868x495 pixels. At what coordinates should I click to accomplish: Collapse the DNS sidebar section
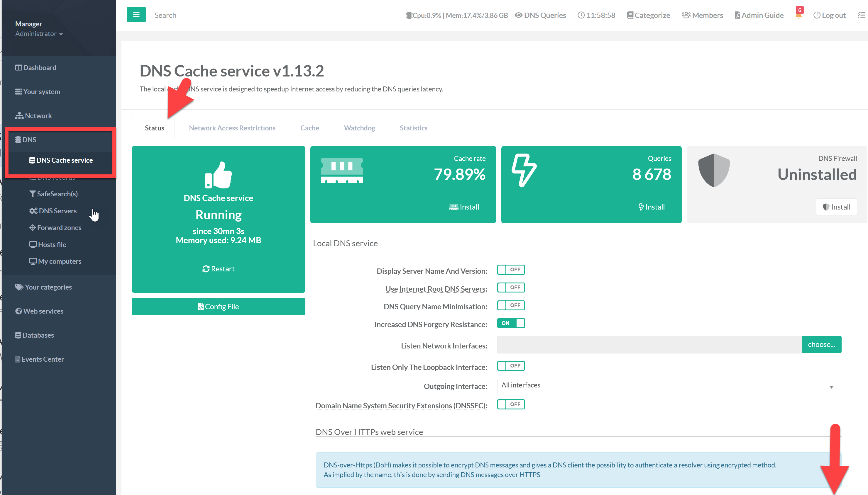tap(29, 140)
